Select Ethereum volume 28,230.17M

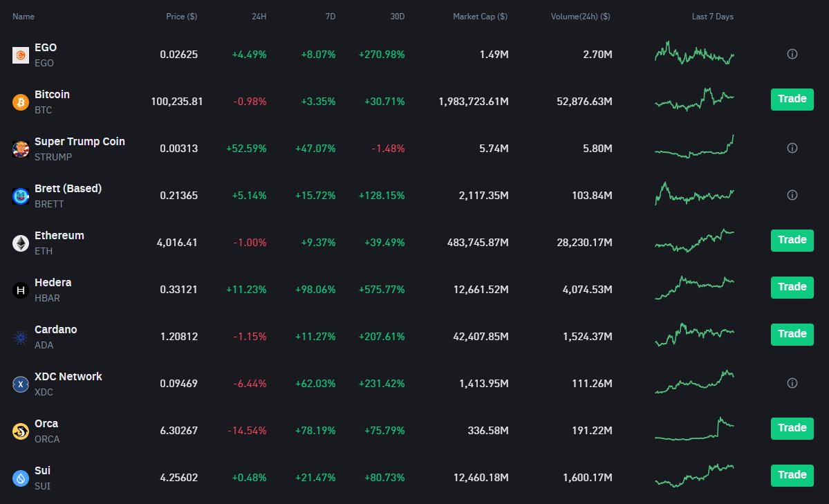coord(584,243)
